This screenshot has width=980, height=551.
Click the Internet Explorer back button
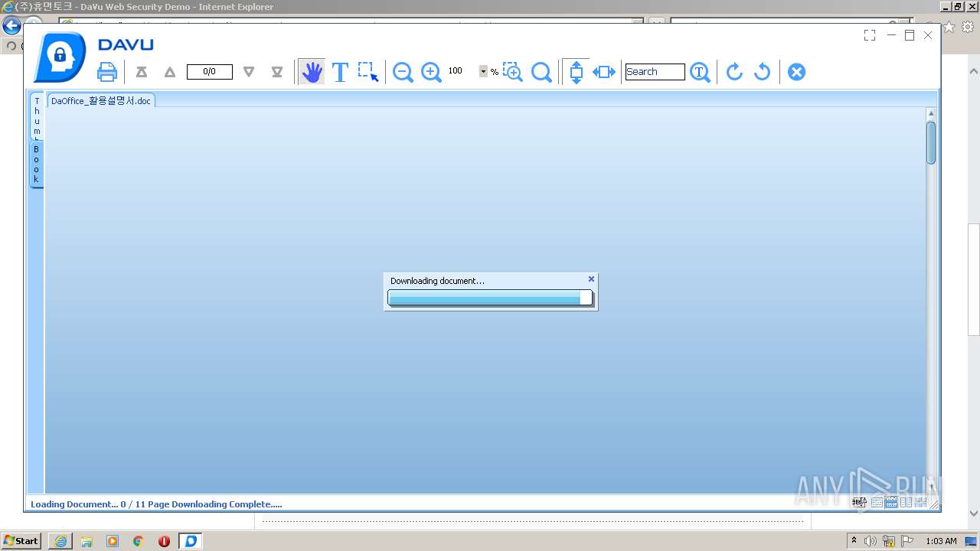11,26
